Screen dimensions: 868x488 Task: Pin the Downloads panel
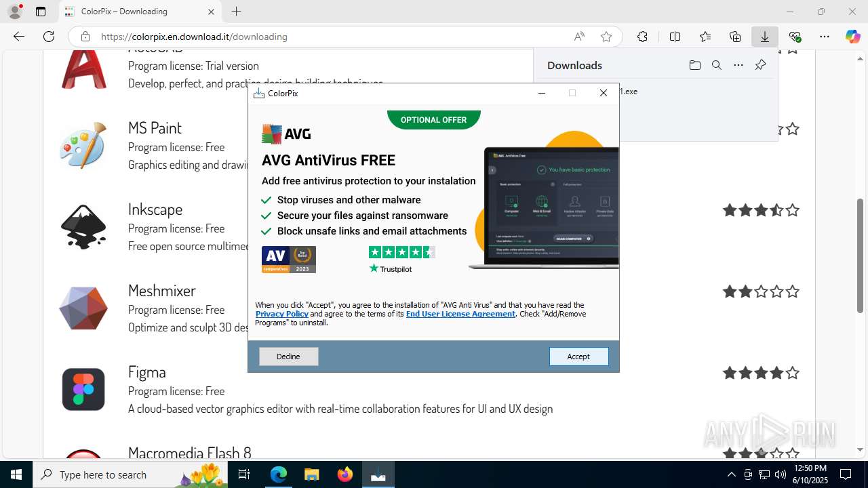(x=760, y=65)
